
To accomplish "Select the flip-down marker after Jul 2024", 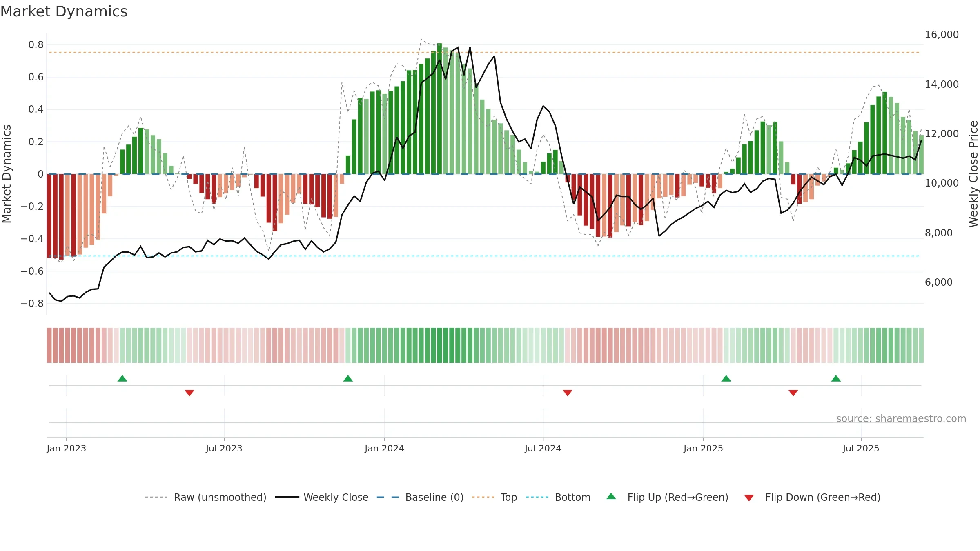I will [568, 393].
